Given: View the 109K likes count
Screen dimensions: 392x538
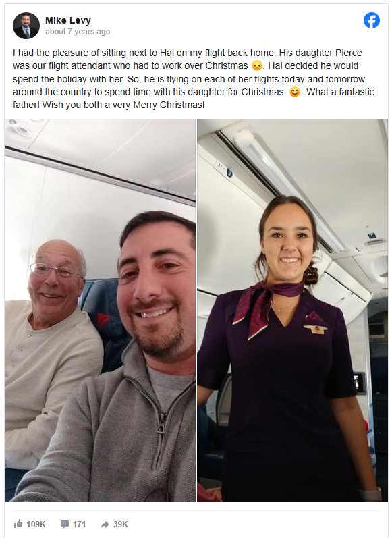Looking at the screenshot, I should tap(36, 524).
